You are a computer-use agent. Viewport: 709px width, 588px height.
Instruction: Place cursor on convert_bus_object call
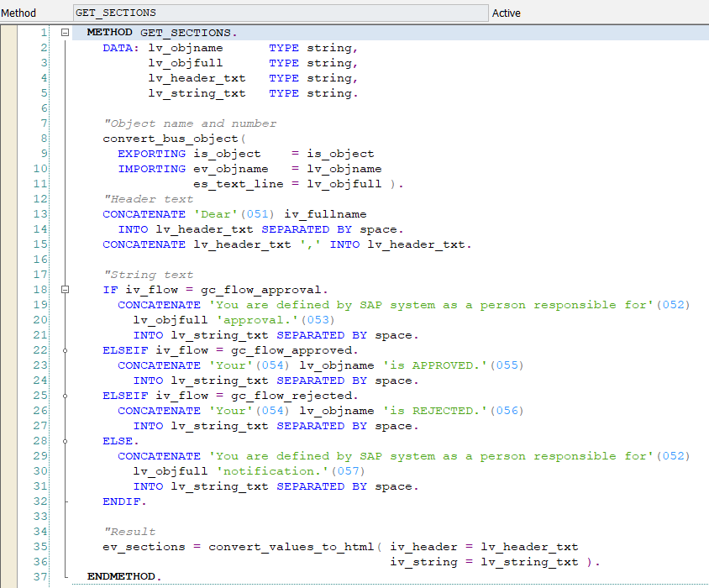(171, 139)
